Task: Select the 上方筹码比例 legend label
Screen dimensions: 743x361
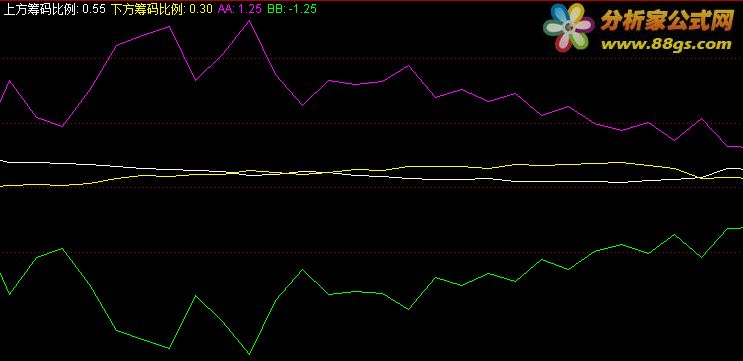Action: [x=41, y=9]
